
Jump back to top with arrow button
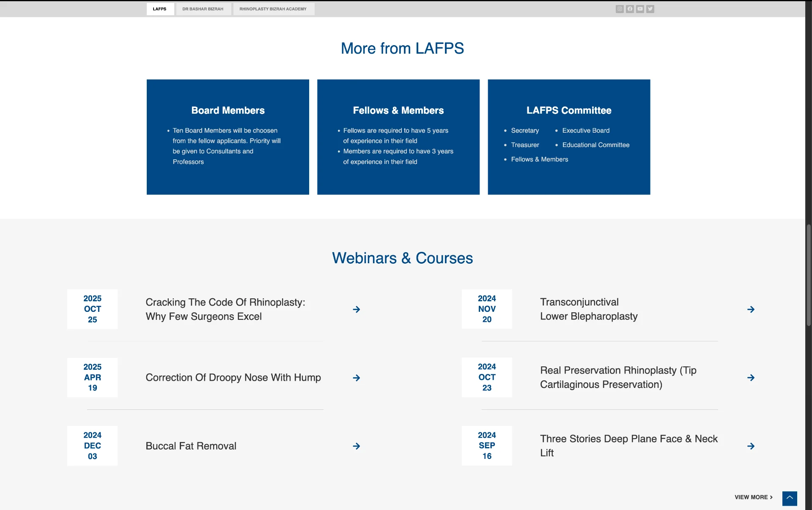point(790,499)
